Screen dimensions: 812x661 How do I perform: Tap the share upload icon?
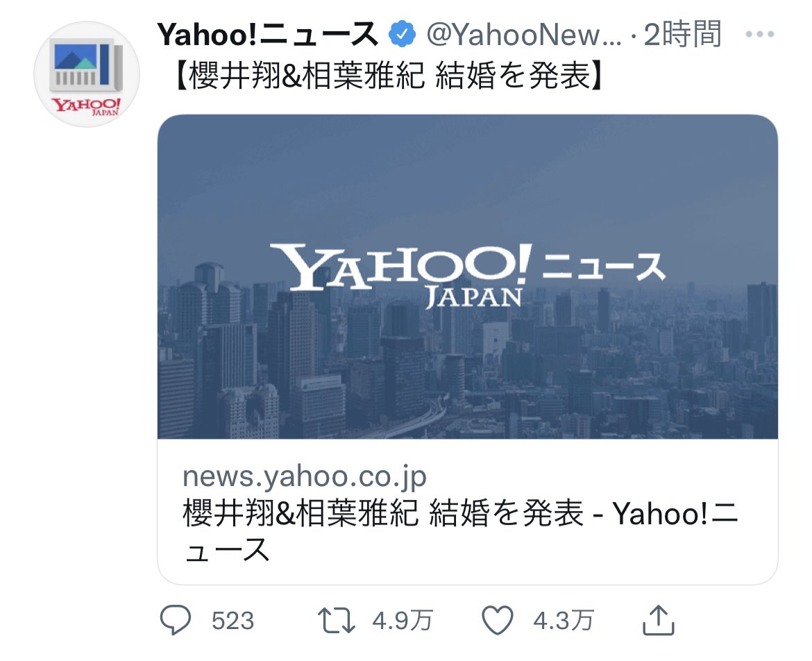click(658, 619)
